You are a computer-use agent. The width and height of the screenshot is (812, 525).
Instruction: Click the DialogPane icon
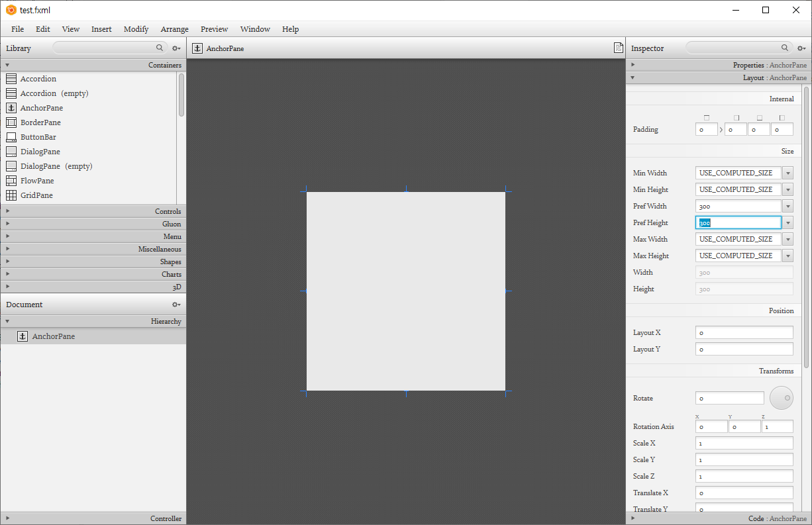point(11,151)
